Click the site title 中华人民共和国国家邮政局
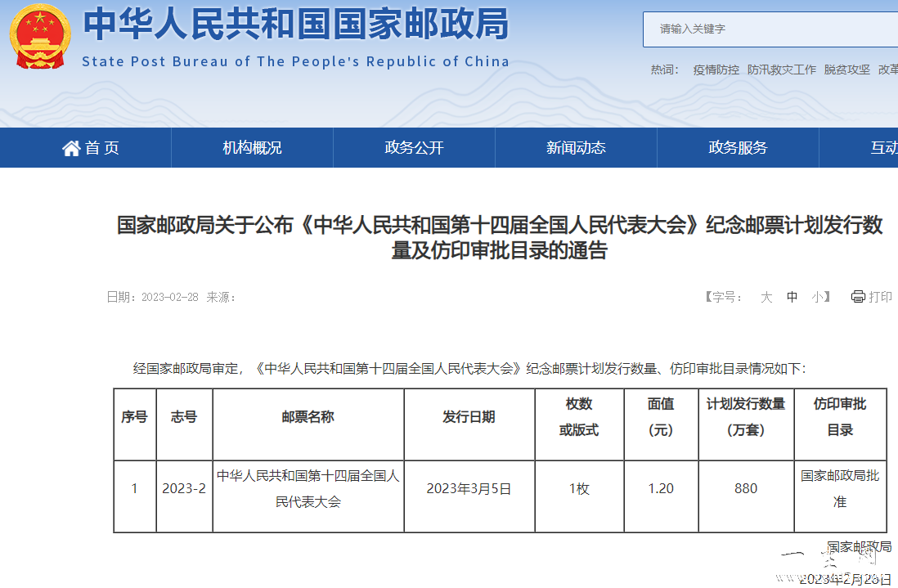898x588 pixels. (296, 24)
